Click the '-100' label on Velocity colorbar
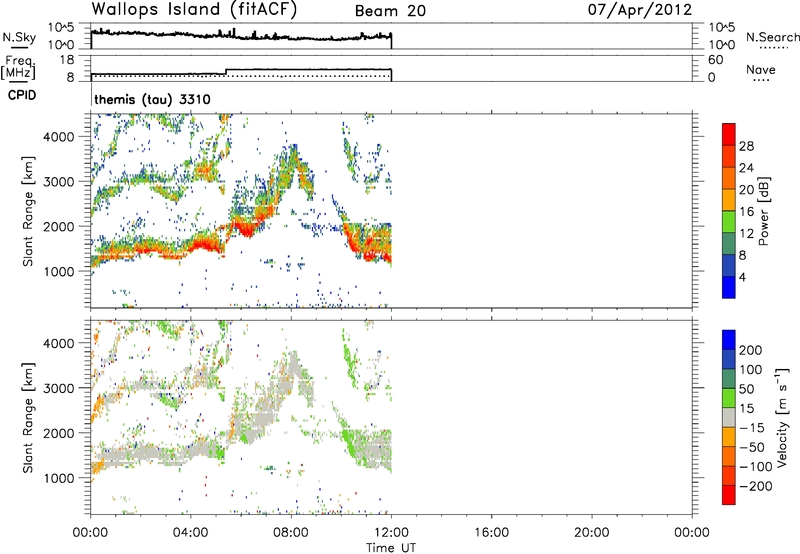The image size is (800, 554). click(x=756, y=467)
